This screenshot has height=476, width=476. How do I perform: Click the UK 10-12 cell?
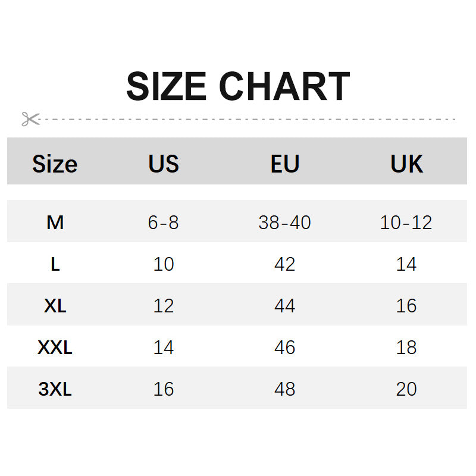click(406, 223)
